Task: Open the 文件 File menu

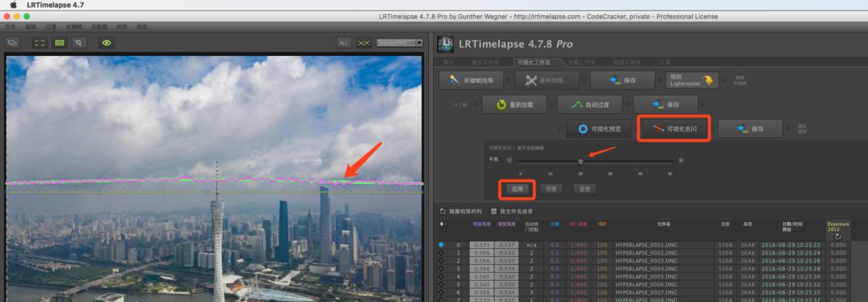Action: point(11,26)
